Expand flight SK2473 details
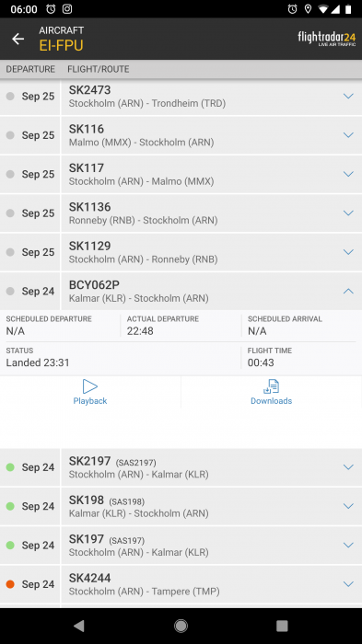Image resolution: width=362 pixels, height=644 pixels. pyautogui.click(x=348, y=96)
